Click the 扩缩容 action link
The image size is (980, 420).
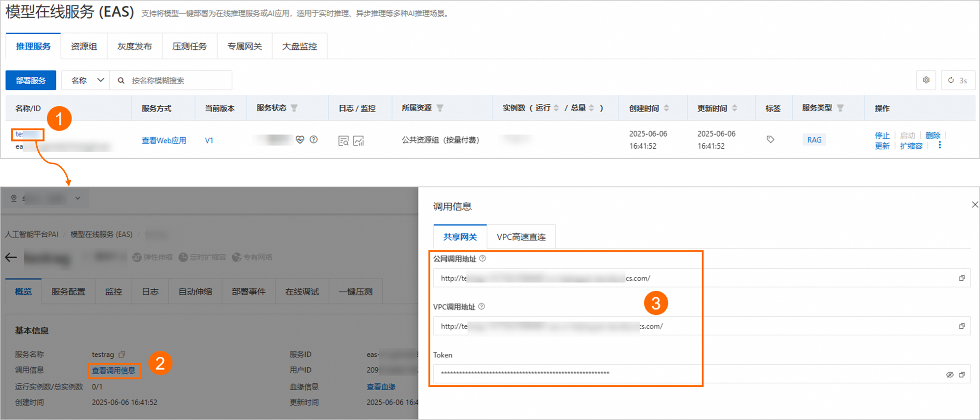pos(911,146)
